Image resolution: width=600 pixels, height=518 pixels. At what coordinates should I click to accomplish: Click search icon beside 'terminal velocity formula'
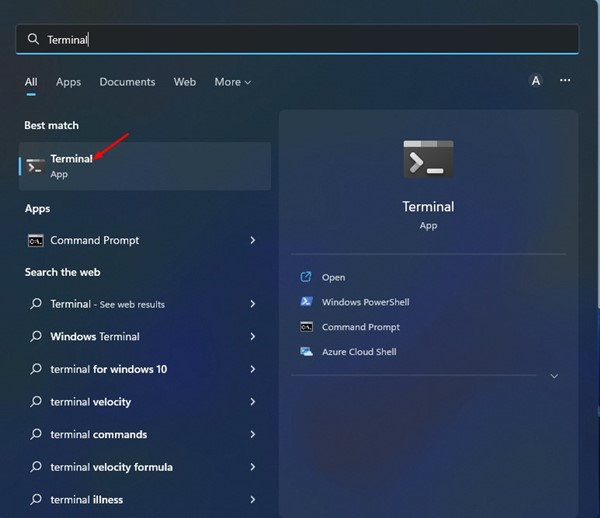point(36,466)
